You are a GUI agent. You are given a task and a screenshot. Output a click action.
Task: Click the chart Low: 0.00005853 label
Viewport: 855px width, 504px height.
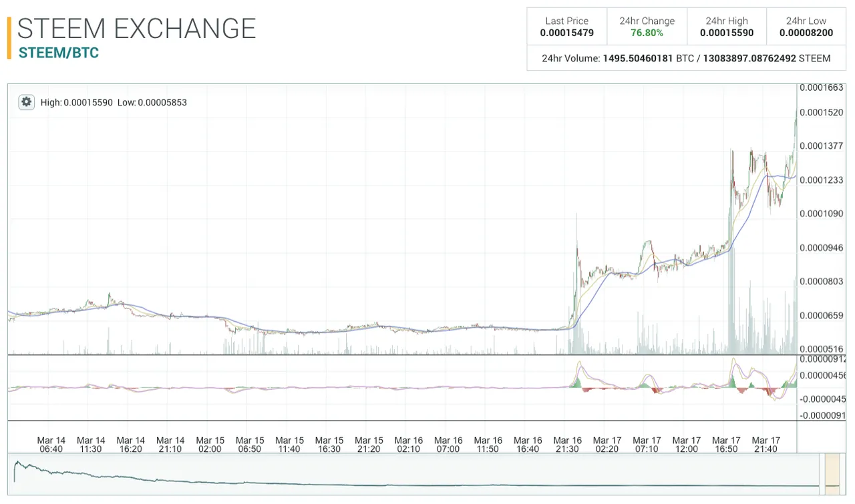[152, 103]
